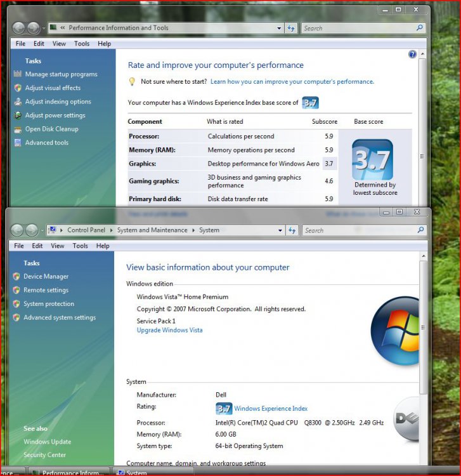Image resolution: width=461 pixels, height=476 pixels.
Task: Click scroll-up arrow in System window
Action: (424, 256)
